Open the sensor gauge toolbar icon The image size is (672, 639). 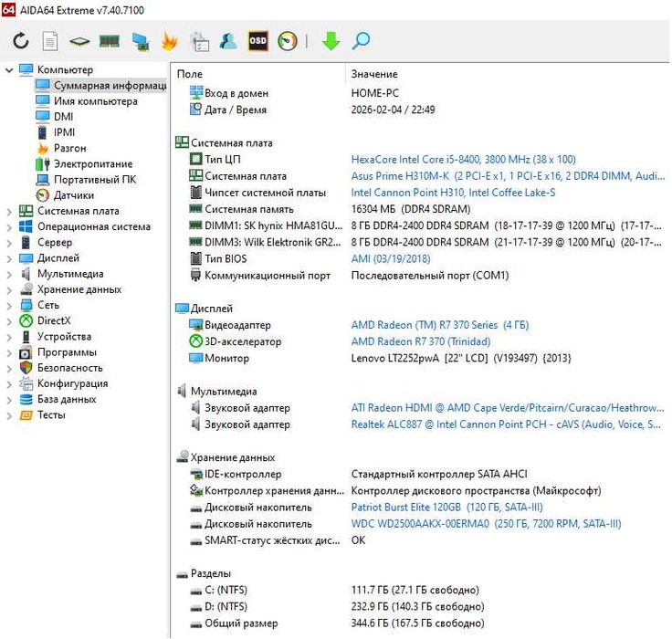click(288, 41)
